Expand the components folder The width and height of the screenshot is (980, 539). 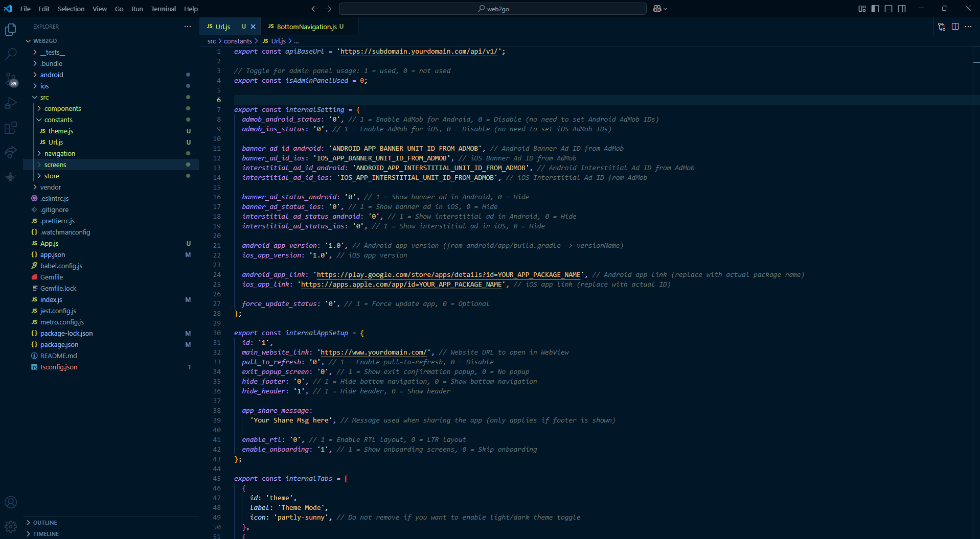click(62, 108)
